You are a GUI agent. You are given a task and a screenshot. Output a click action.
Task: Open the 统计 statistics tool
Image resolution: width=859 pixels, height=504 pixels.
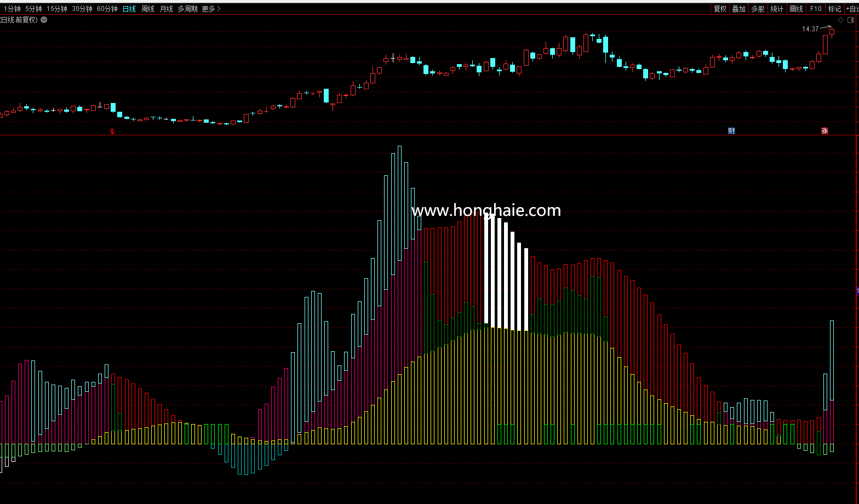777,9
